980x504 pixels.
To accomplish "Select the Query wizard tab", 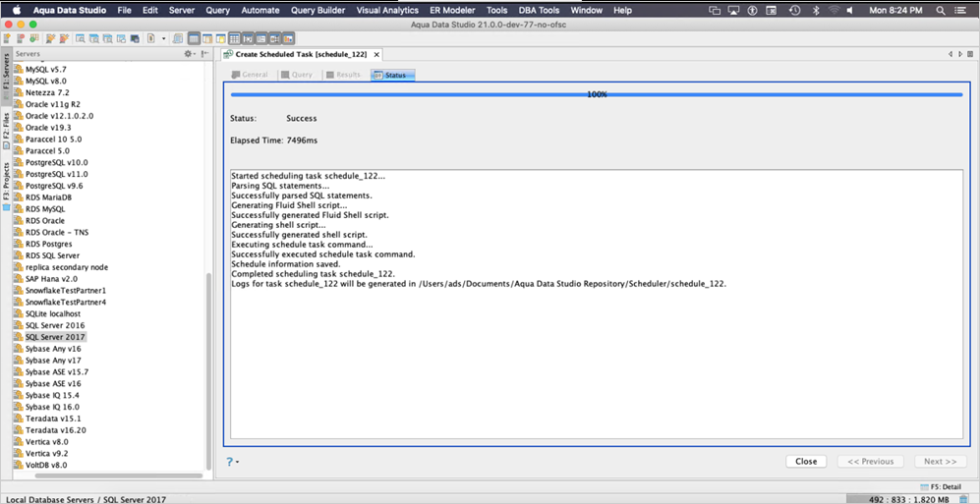I will pos(296,75).
